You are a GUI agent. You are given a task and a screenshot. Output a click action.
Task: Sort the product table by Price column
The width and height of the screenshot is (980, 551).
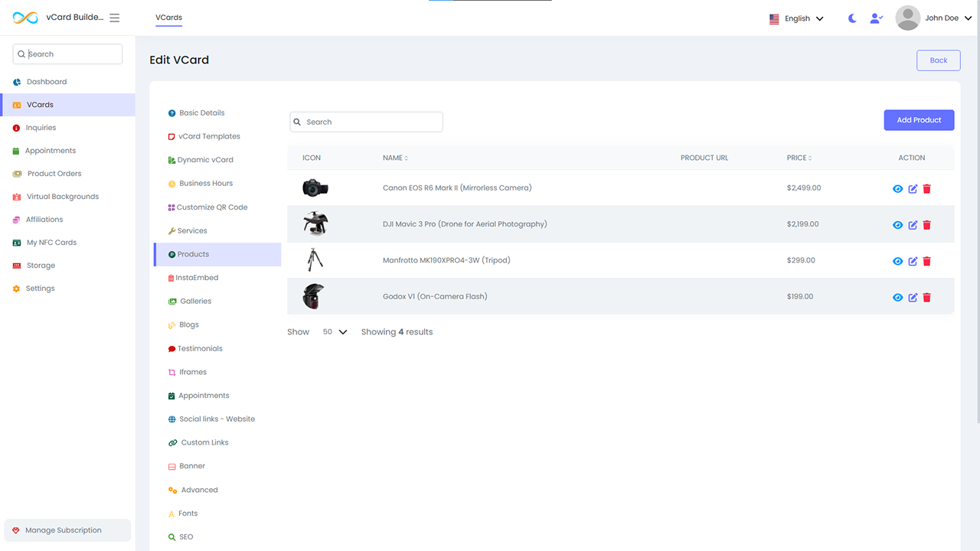pos(799,158)
